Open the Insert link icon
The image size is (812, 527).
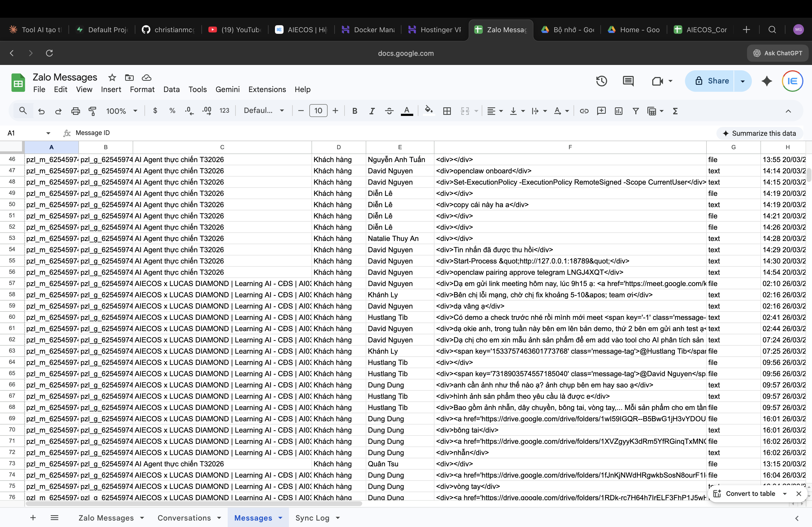tap(584, 111)
